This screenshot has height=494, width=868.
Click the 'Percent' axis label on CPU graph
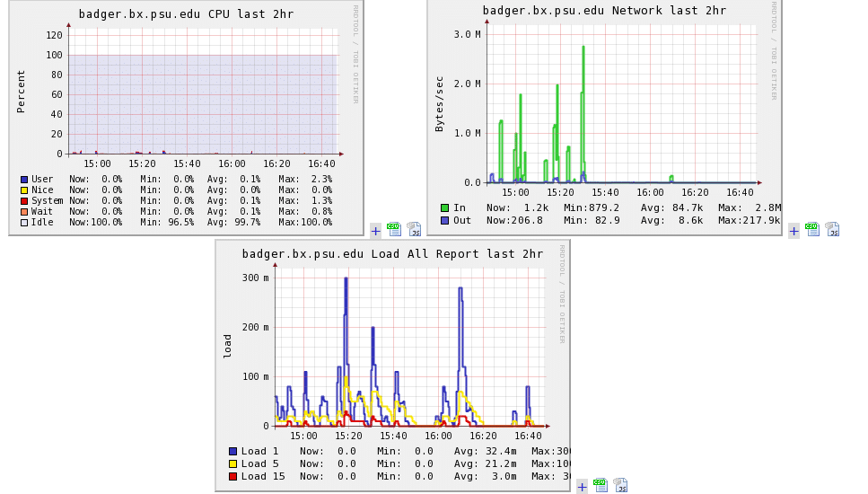(x=21, y=92)
